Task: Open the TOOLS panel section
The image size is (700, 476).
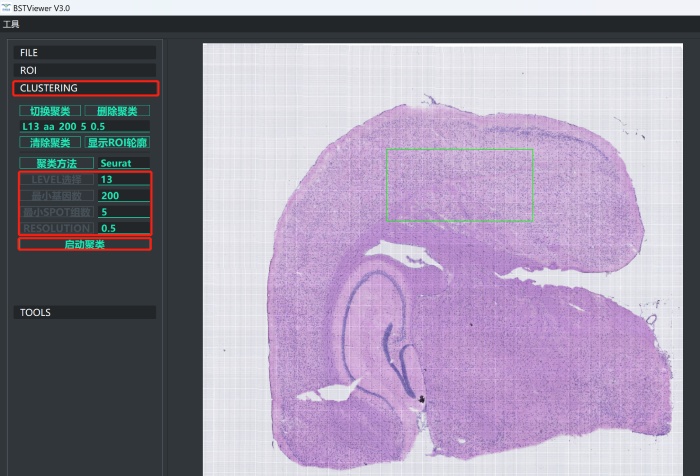Action: tap(85, 312)
